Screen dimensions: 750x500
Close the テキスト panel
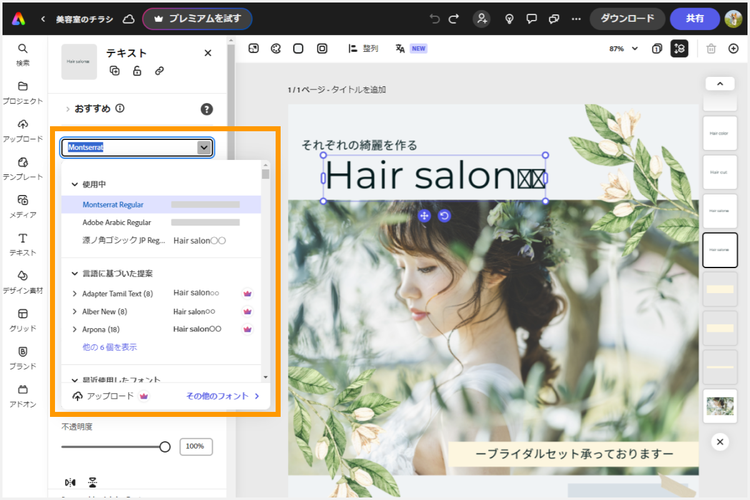pyautogui.click(x=208, y=53)
